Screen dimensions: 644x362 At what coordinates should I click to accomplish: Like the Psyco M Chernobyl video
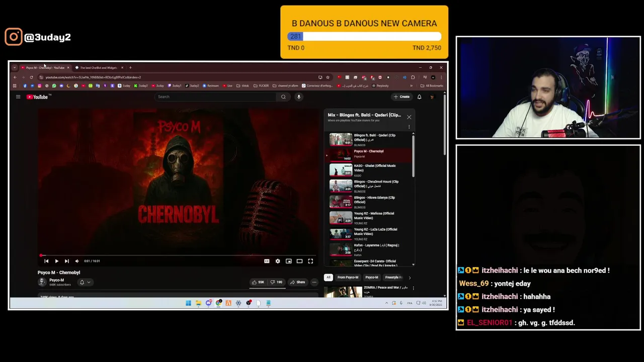(258, 282)
